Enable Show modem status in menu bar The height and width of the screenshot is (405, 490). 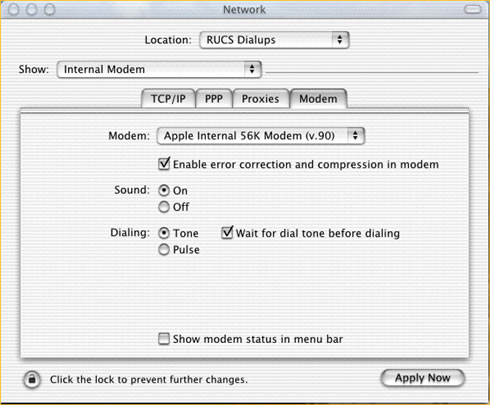(164, 339)
